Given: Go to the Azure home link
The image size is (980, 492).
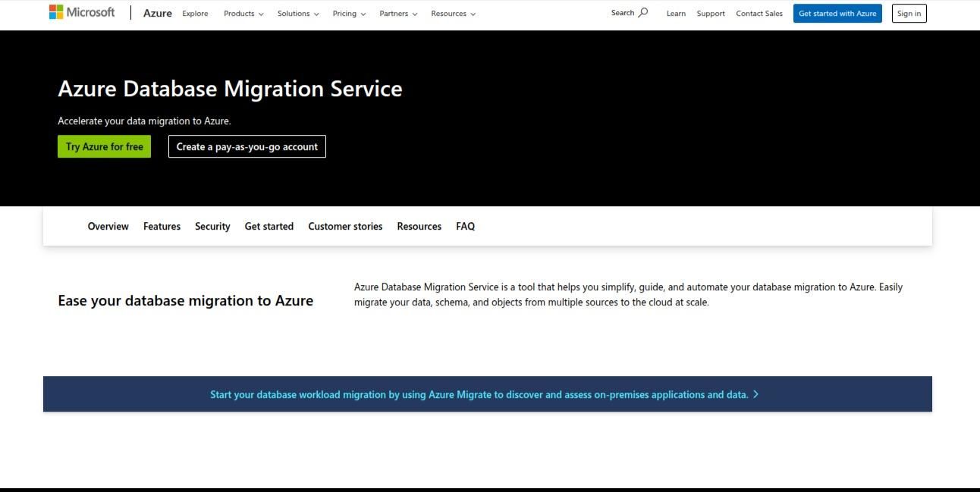Looking at the screenshot, I should [x=158, y=13].
